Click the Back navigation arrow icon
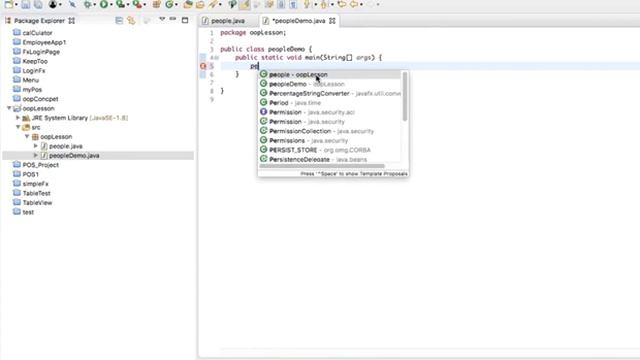Image resolution: width=640 pixels, height=360 pixels. [354, 4]
